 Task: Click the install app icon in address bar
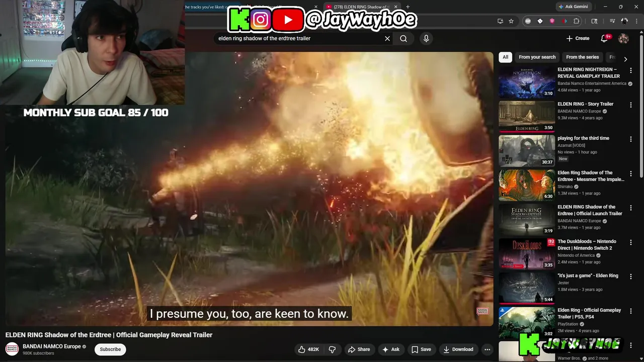pyautogui.click(x=500, y=21)
